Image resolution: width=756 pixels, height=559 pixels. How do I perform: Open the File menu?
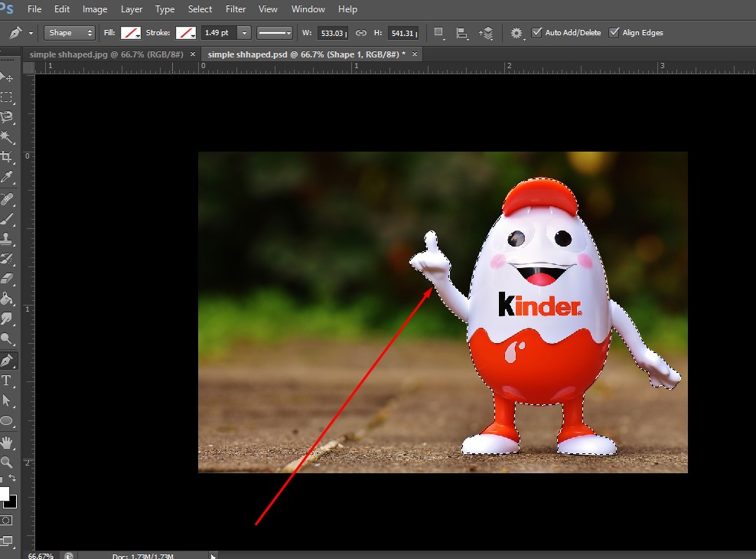[x=34, y=9]
